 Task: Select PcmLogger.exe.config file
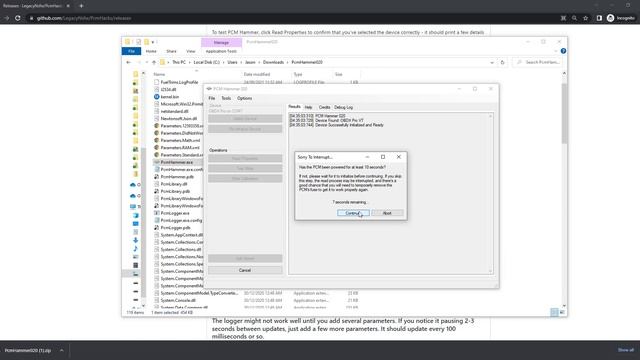[181, 220]
